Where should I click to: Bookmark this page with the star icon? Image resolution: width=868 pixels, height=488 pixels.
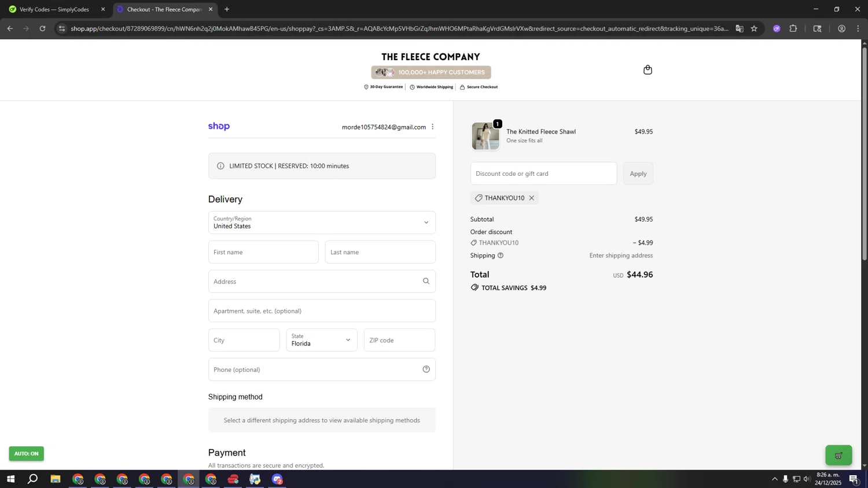(x=754, y=28)
